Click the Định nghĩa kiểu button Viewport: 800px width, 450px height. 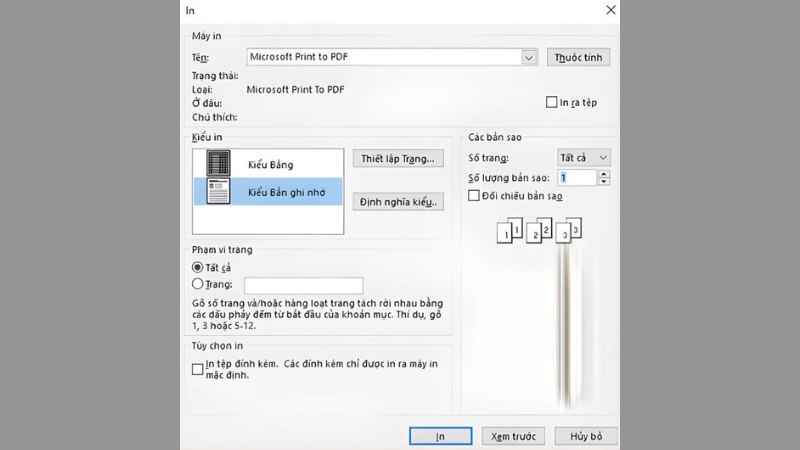[x=398, y=202]
